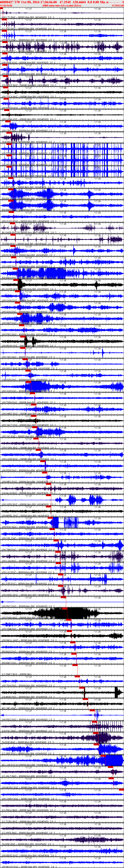Click the UW.LO2.EHZ trace label

tap(28, 573)
